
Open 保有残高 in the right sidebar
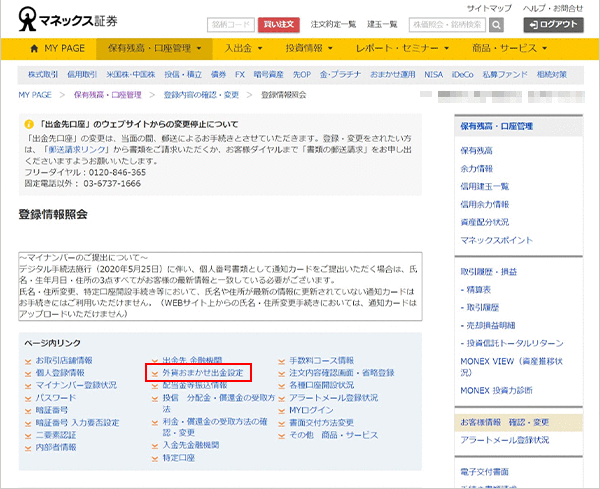point(476,151)
